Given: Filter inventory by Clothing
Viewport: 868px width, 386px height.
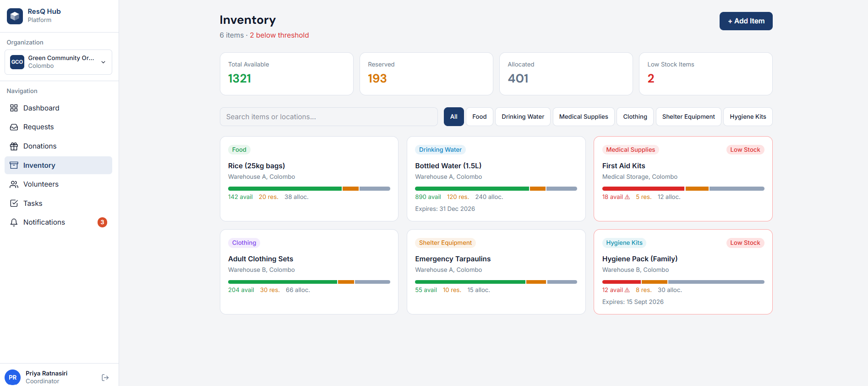Looking at the screenshot, I should (x=635, y=117).
